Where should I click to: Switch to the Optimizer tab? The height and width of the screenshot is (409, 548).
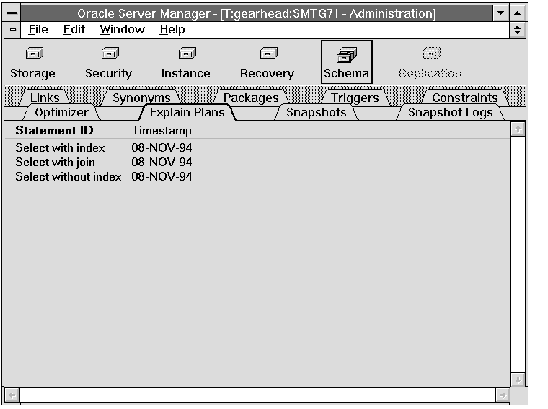click(x=62, y=113)
